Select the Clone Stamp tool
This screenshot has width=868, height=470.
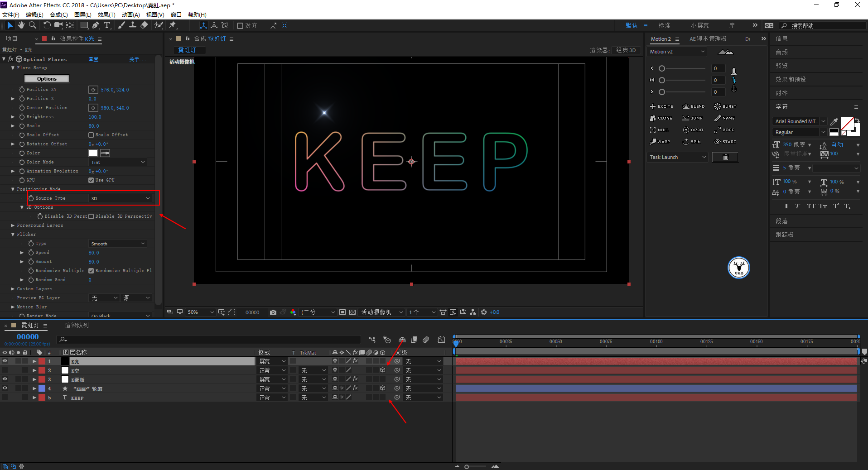tap(133, 25)
